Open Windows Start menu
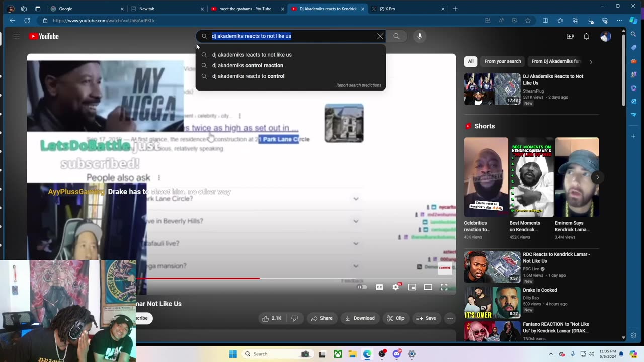Screen dimensions: 644x362 pyautogui.click(x=233, y=354)
